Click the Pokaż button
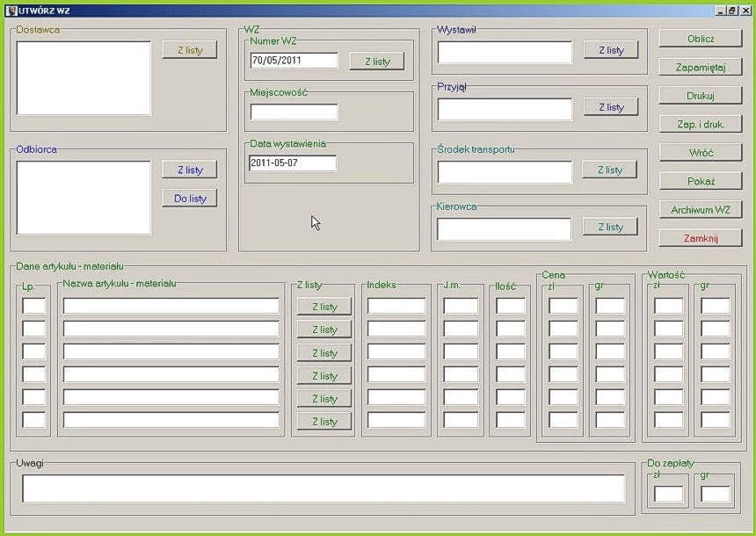Image resolution: width=756 pixels, height=536 pixels. coord(700,181)
